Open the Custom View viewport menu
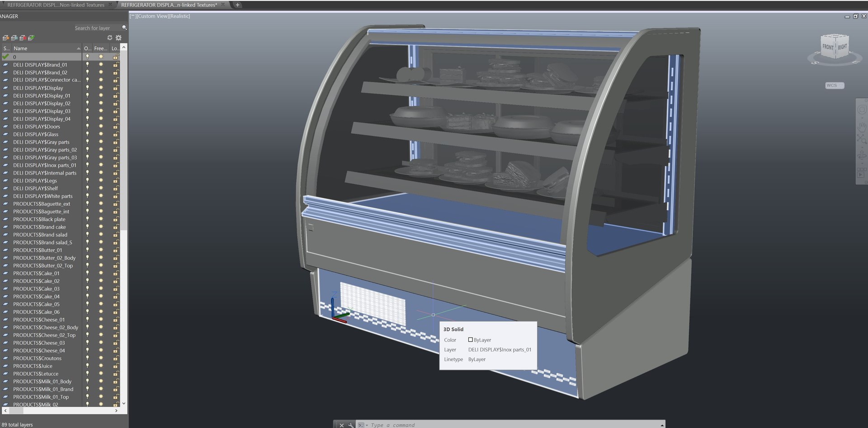This screenshot has width=868, height=428. pyautogui.click(x=153, y=16)
